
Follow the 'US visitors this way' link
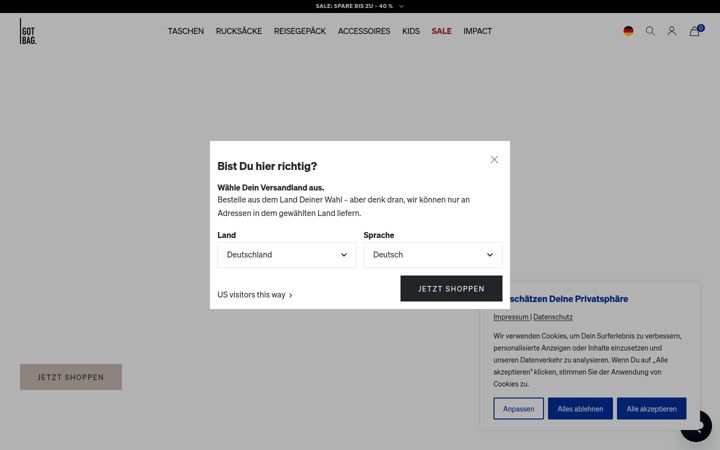pos(255,295)
